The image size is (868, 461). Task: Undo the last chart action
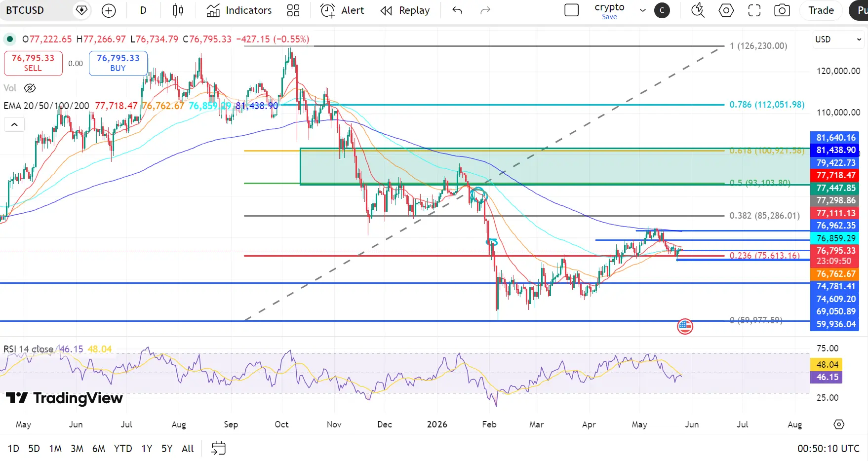457,10
